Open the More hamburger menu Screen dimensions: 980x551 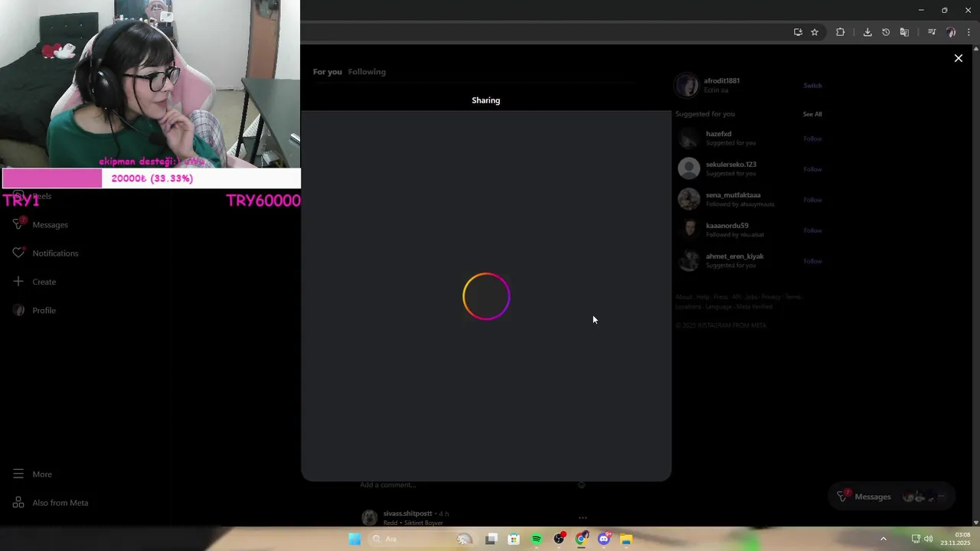coord(33,474)
